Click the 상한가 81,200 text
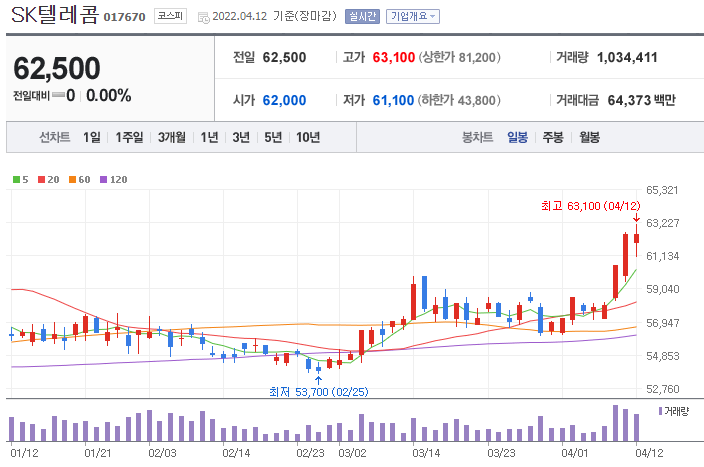The width and height of the screenshot is (704, 467). click(x=459, y=57)
